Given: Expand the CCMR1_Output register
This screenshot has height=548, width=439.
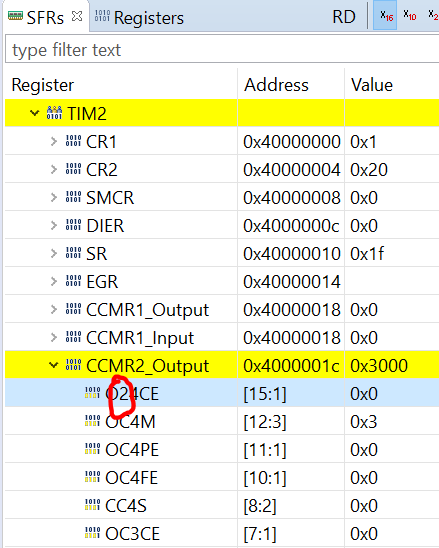Looking at the screenshot, I should [53, 309].
